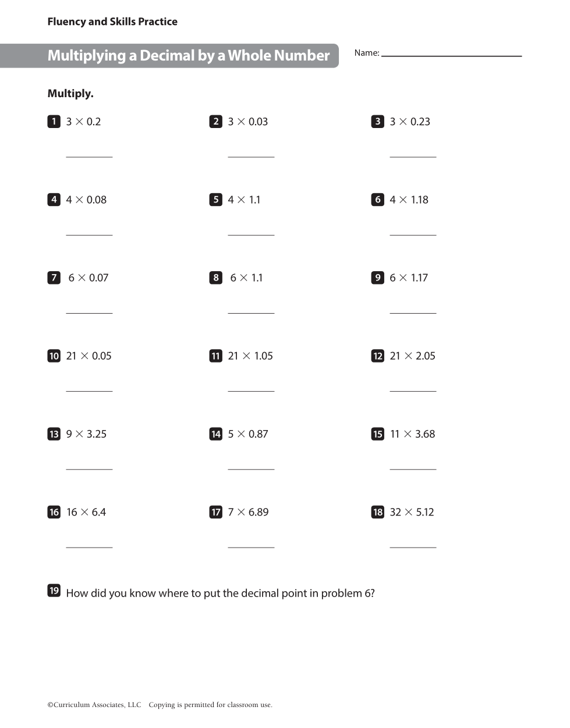Click the problem 1 number badge
The image size is (570, 728).
click(x=54, y=122)
